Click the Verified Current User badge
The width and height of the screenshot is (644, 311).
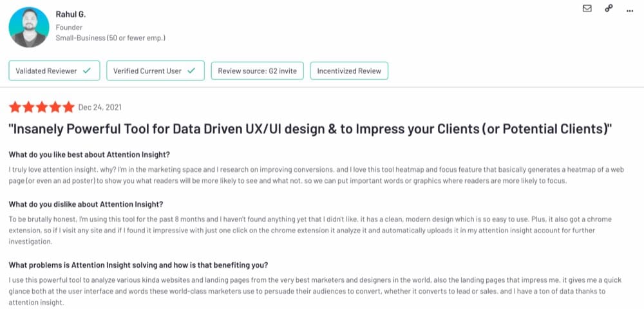[155, 71]
